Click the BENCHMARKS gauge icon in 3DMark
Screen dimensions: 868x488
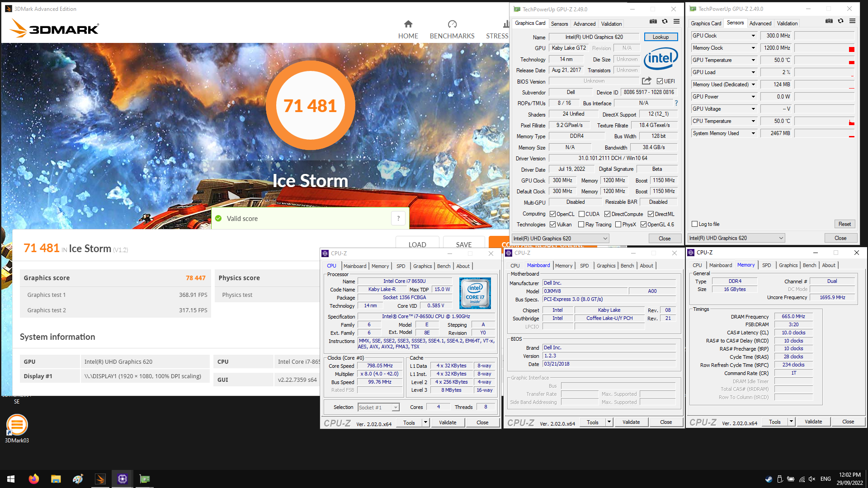452,24
